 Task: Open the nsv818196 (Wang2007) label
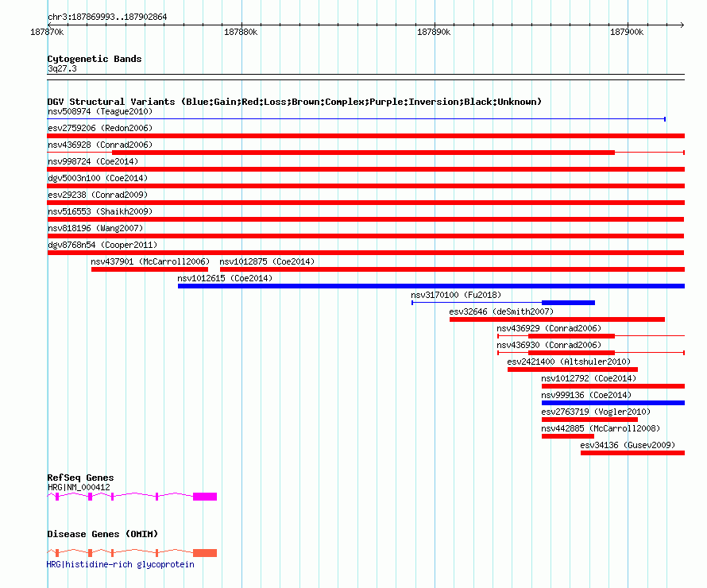coord(95,228)
